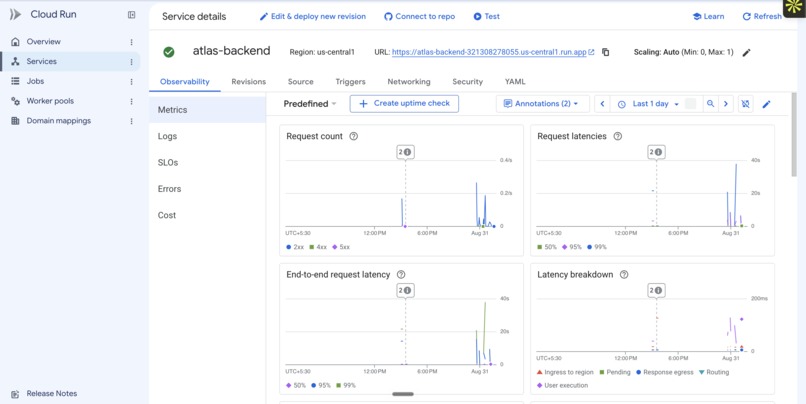Toggle the 99% series in Request latencies legend

click(x=597, y=247)
